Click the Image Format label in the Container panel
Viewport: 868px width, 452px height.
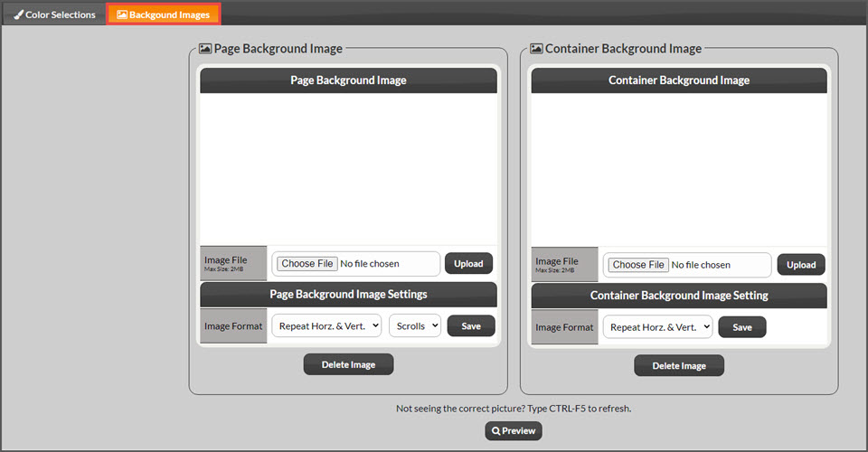(x=564, y=327)
